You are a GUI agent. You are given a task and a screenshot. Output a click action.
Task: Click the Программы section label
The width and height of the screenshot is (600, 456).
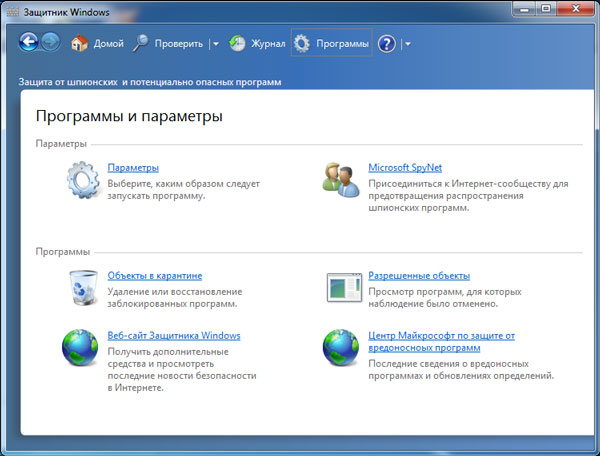tap(63, 252)
